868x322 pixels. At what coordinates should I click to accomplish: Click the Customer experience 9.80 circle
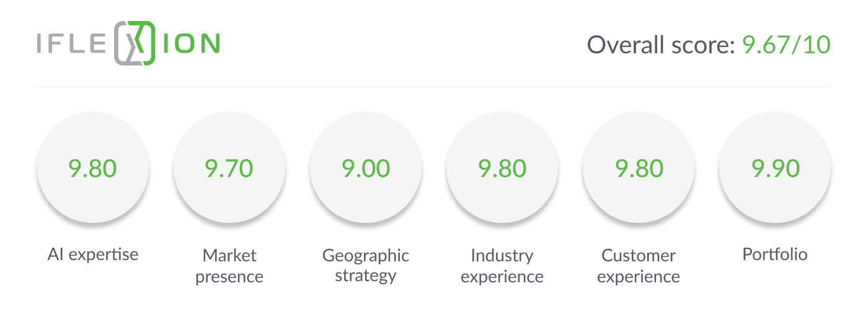pos(639,168)
